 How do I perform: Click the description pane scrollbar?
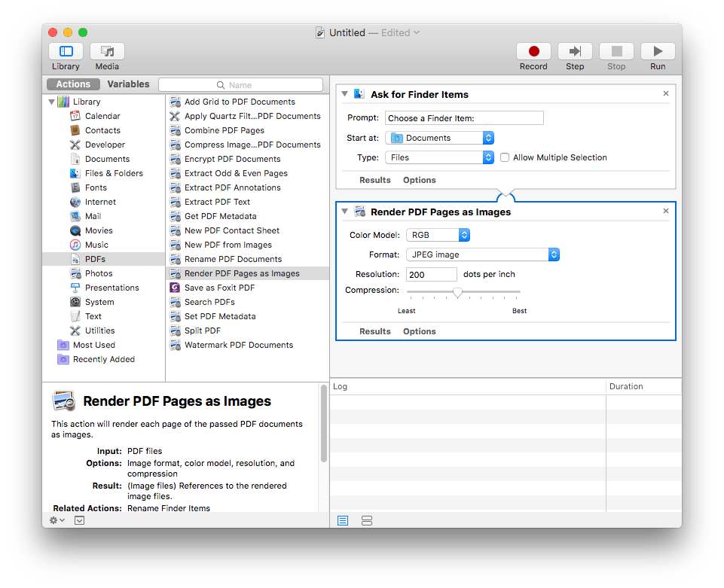324,423
